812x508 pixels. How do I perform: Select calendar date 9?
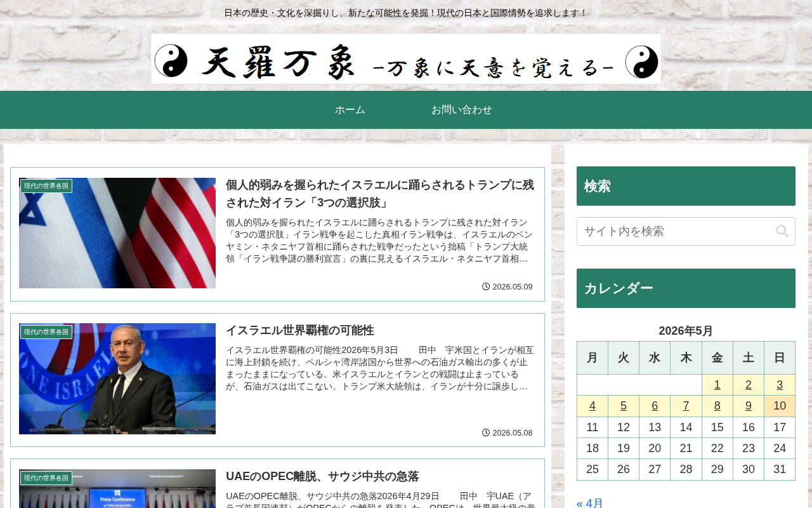point(749,406)
